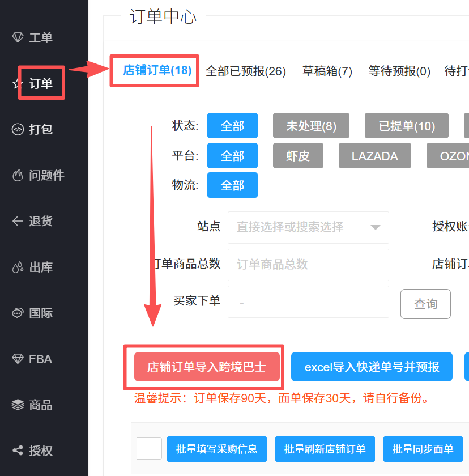
Task: Click the 买家下单 date range field
Action: pos(308,302)
